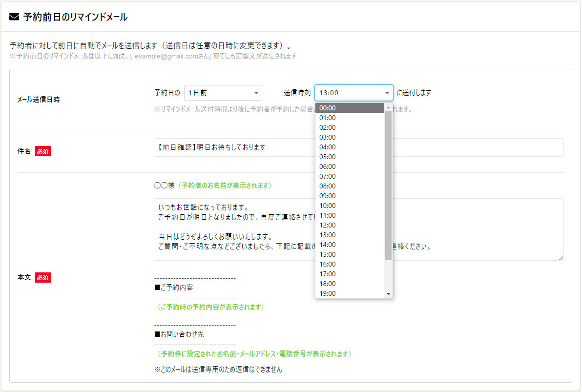Click the envelope icon in the header
Screen dimensions: 582x392
pos(14,17)
